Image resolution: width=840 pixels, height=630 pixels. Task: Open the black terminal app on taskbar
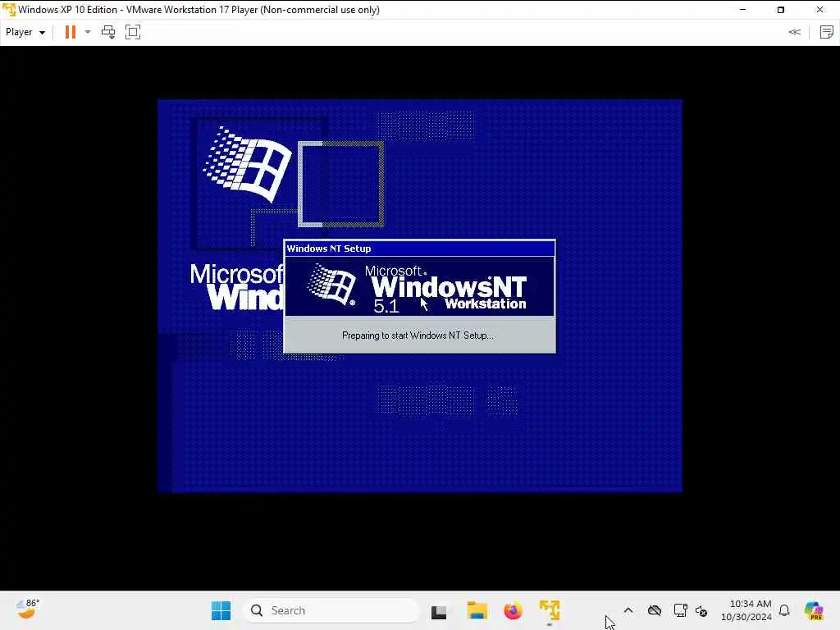pos(439,611)
